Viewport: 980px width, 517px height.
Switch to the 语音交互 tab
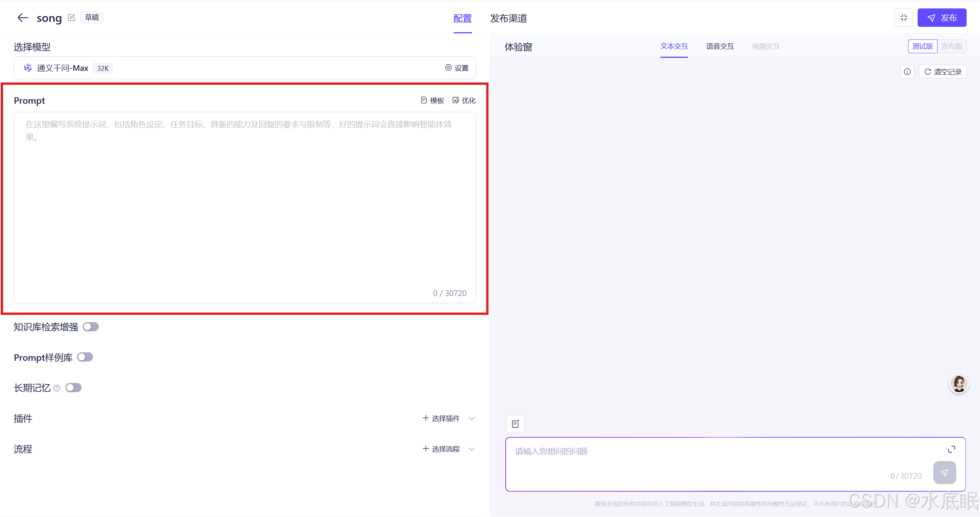[x=720, y=46]
